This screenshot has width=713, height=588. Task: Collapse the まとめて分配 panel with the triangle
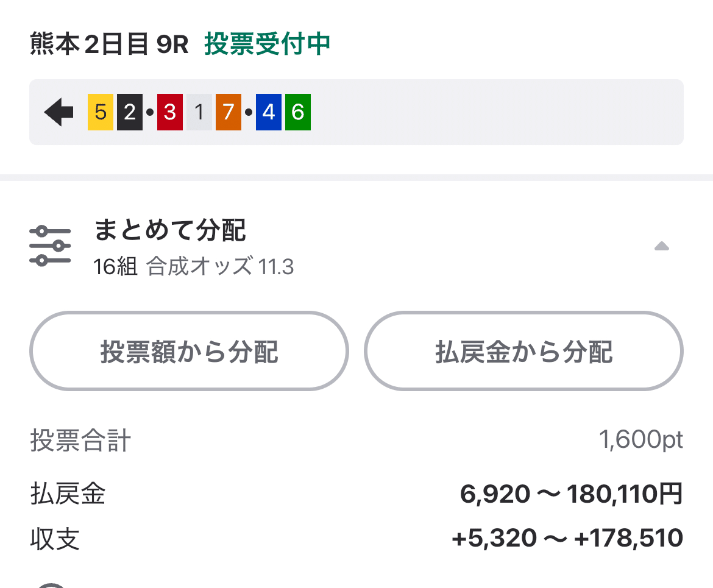pos(662,246)
